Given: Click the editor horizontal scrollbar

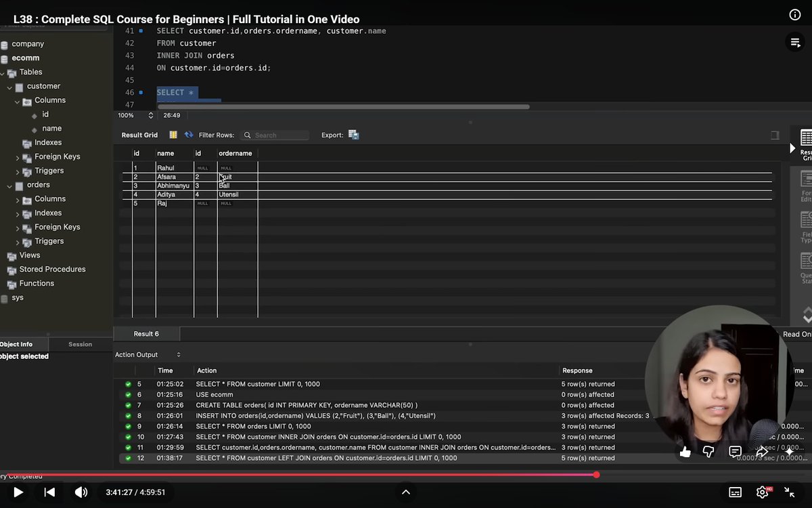Looking at the screenshot, I should (x=343, y=106).
